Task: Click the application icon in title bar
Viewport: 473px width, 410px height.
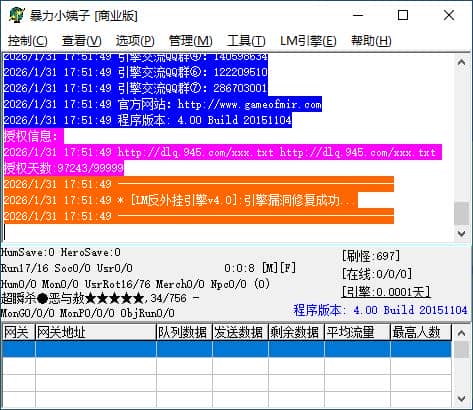Action: pos(17,15)
